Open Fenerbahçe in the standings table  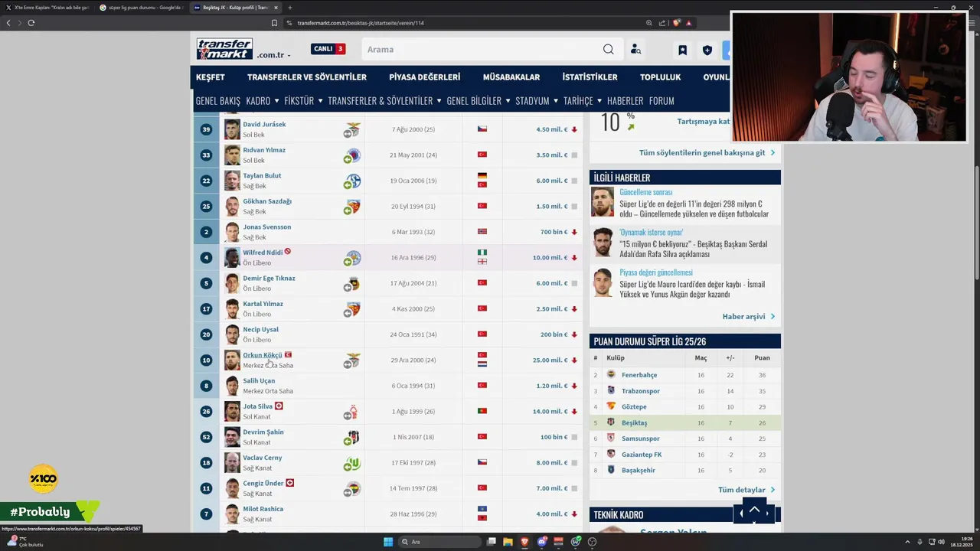click(x=639, y=375)
